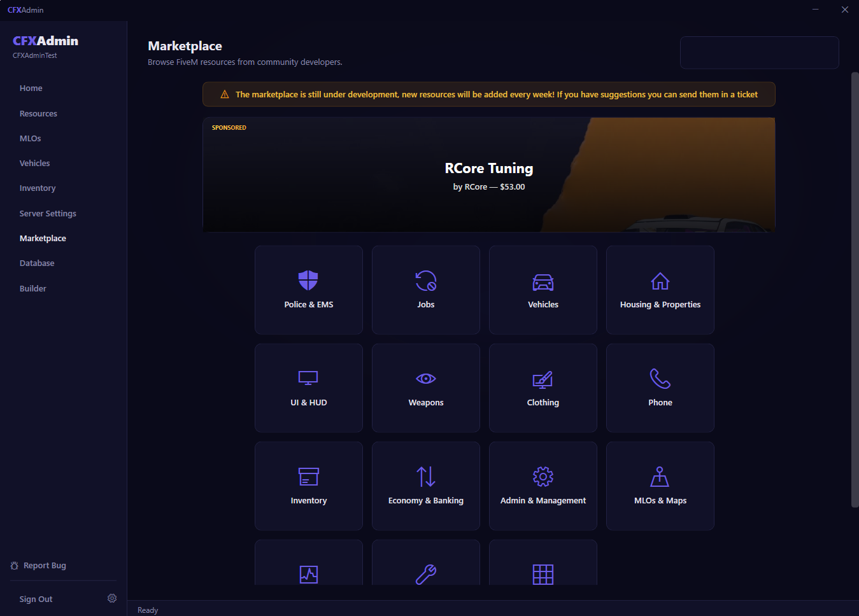The image size is (859, 616).
Task: Click the CFXAdmin logo in sidebar
Action: (x=46, y=41)
